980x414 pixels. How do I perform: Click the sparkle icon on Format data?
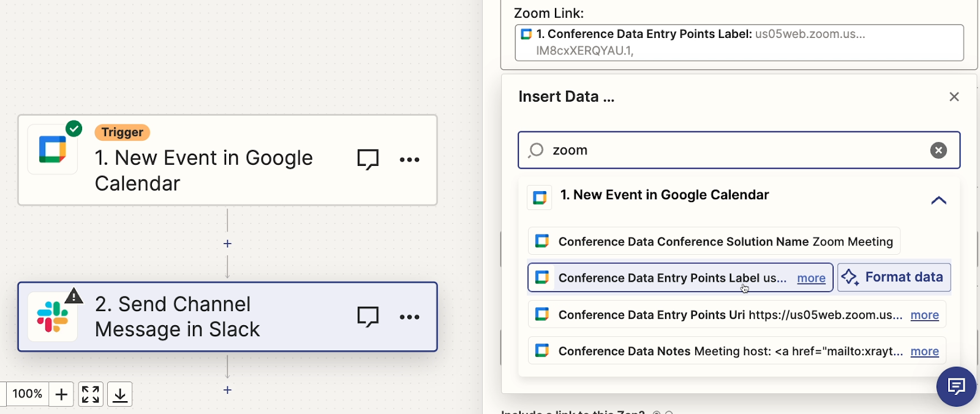pyautogui.click(x=850, y=277)
